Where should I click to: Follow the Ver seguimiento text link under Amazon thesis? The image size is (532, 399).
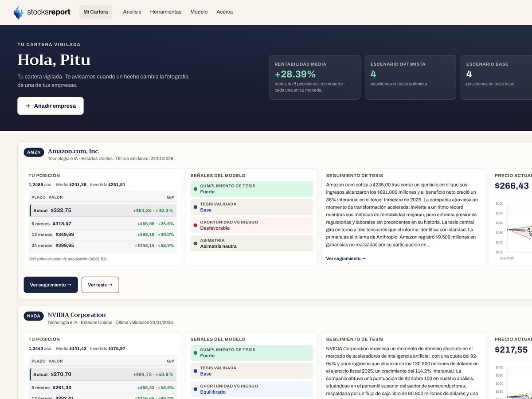click(346, 258)
